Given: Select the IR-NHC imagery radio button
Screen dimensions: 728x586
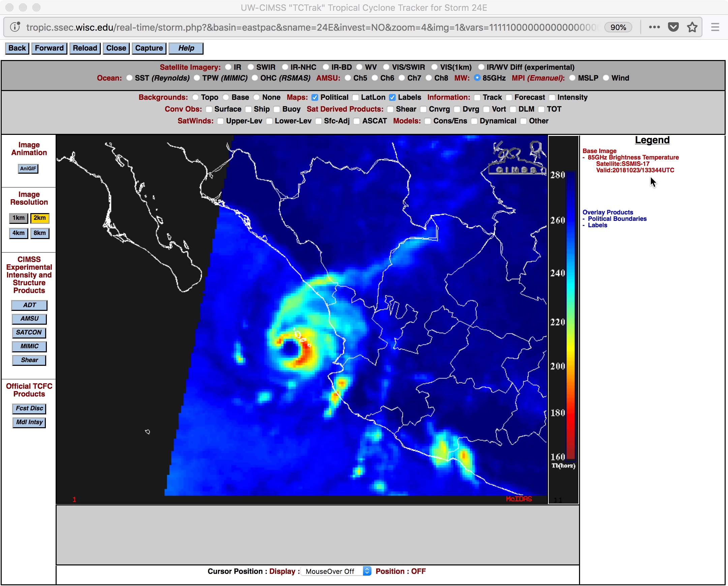Looking at the screenshot, I should 285,67.
